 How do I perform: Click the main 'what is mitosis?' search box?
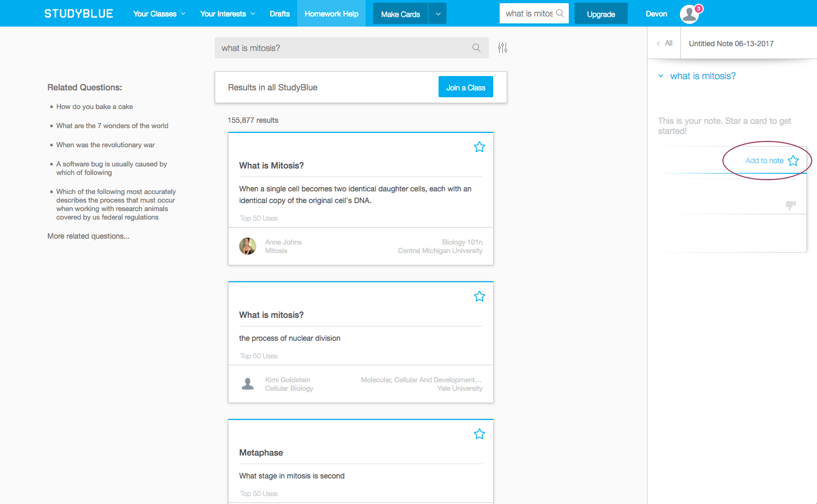point(351,48)
